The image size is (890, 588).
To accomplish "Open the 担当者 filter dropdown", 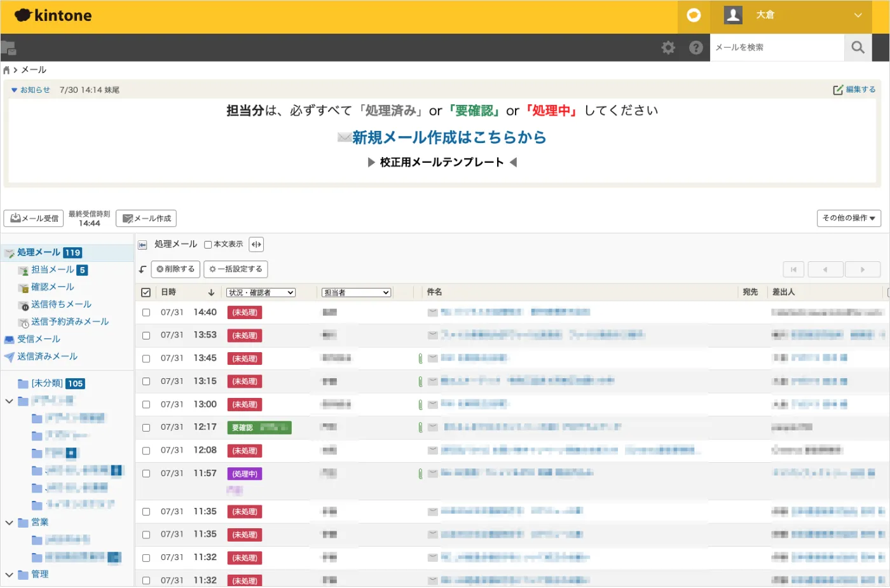I will click(356, 292).
